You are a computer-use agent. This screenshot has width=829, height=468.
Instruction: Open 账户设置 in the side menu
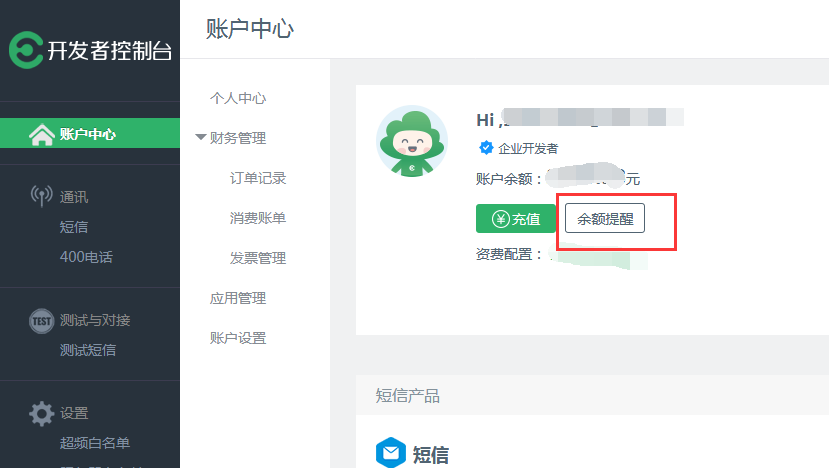238,338
